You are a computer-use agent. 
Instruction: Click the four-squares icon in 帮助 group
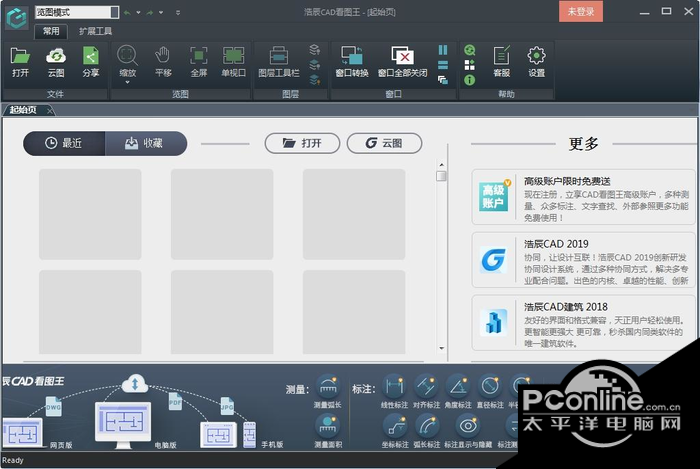470,65
